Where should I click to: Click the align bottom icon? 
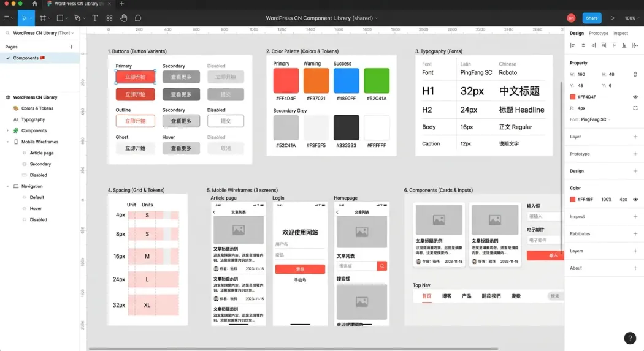pos(624,45)
